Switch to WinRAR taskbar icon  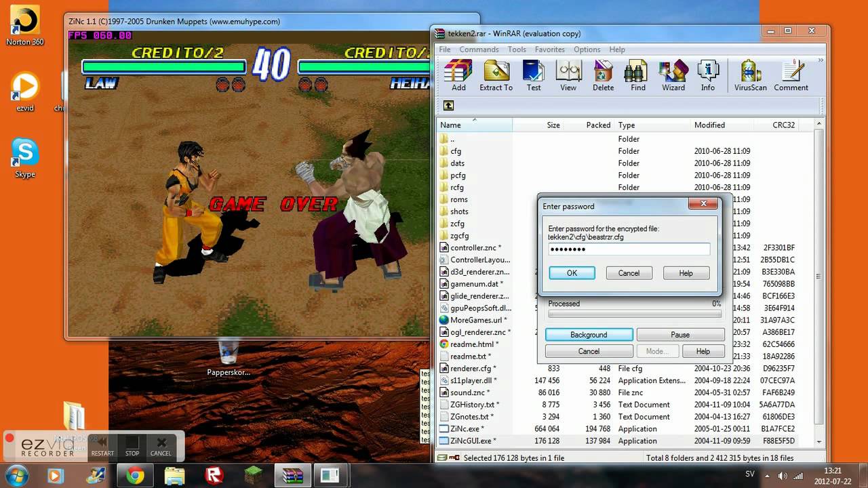(293, 475)
